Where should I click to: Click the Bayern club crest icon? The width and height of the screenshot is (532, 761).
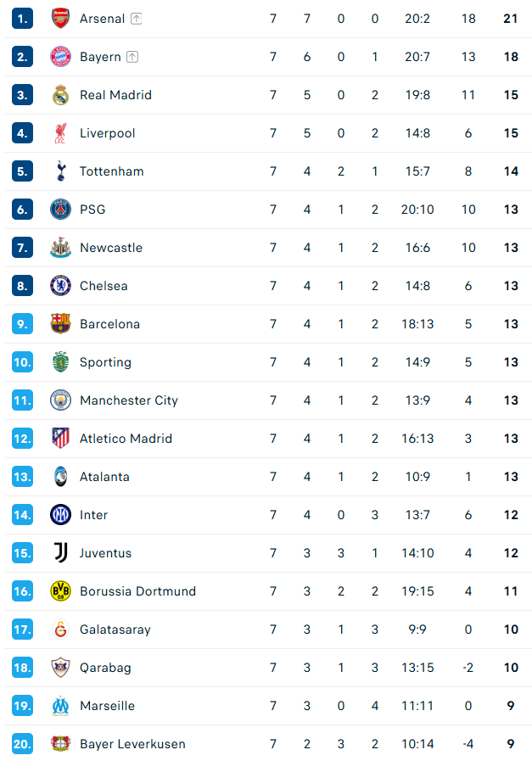tap(60, 57)
